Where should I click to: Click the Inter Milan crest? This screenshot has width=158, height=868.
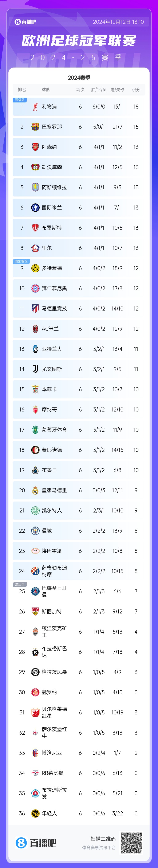[x=35, y=208]
